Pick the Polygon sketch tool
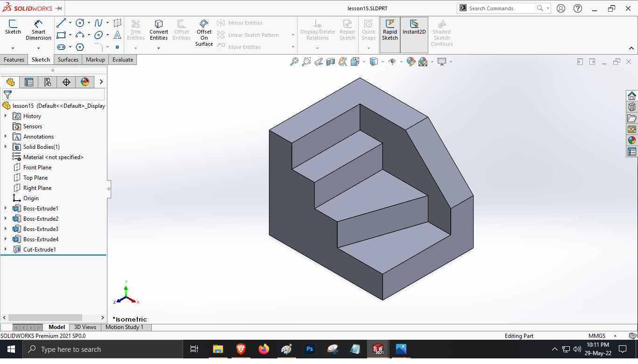The height and width of the screenshot is (364, 638). [80, 47]
